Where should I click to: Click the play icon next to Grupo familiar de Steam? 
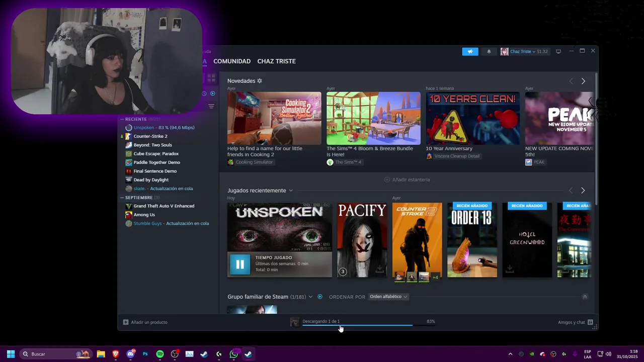click(x=320, y=297)
